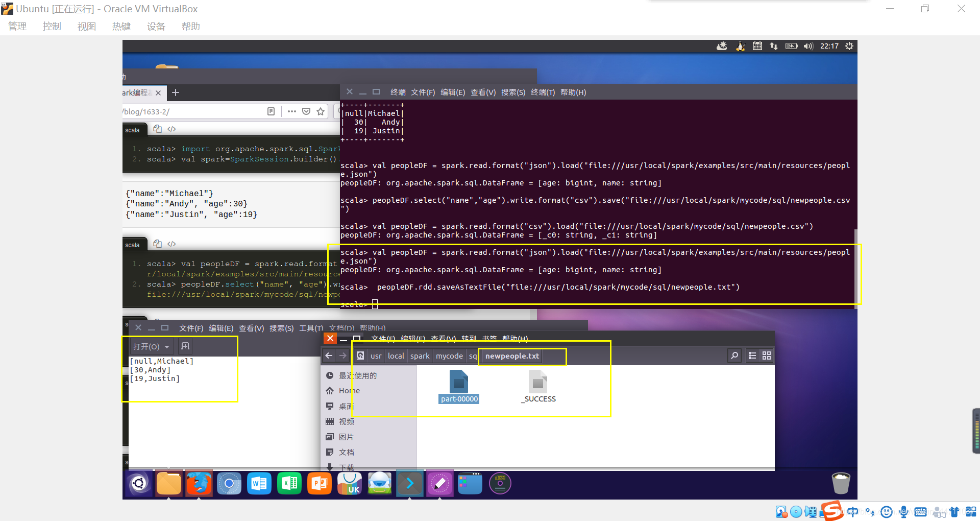Activate the microphone icon in Sogou input bar
980x521 pixels.
point(903,512)
